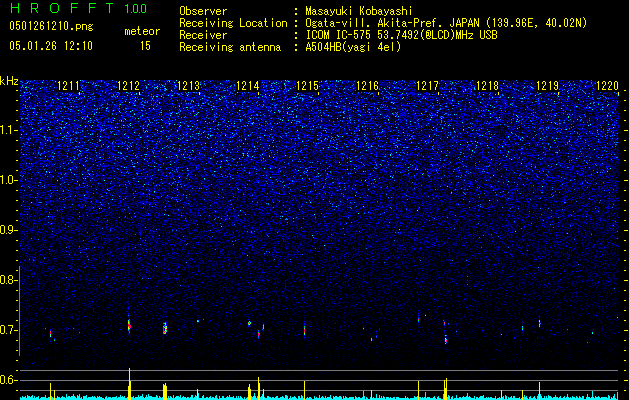Image resolution: width=629 pixels, height=400 pixels.
Task: Click the 0.9 frequency axis label
Action: pyautogui.click(x=9, y=230)
